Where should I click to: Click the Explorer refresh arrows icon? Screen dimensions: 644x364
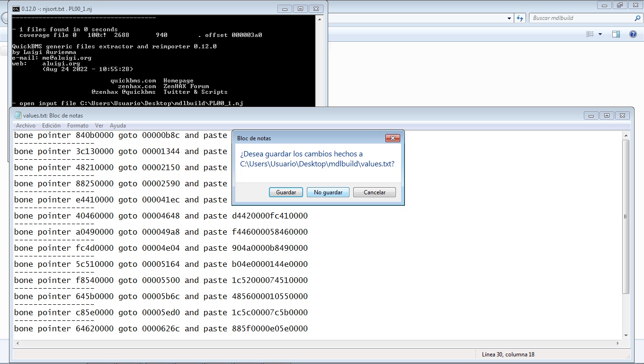[520, 18]
